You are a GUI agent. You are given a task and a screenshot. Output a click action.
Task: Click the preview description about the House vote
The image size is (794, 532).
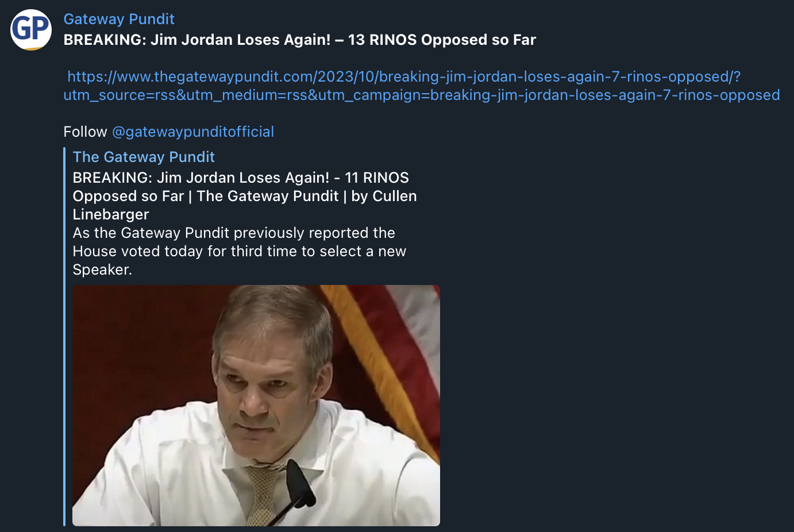click(x=240, y=251)
